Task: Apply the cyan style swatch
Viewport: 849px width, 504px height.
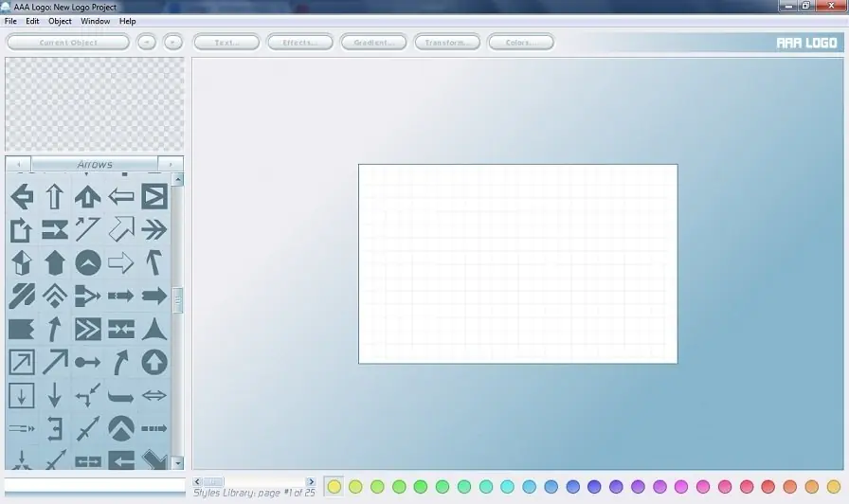Action: (507, 487)
